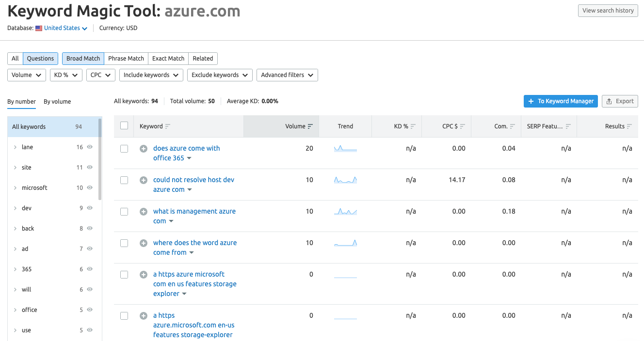Image resolution: width=644 pixels, height=341 pixels.
Task: Open Advanced filters dropdown
Action: pyautogui.click(x=287, y=75)
